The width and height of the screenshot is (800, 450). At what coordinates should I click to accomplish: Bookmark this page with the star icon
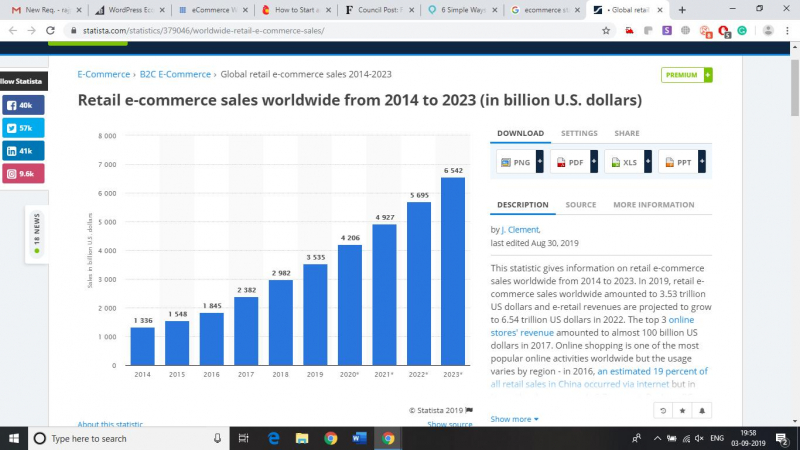coord(606,31)
